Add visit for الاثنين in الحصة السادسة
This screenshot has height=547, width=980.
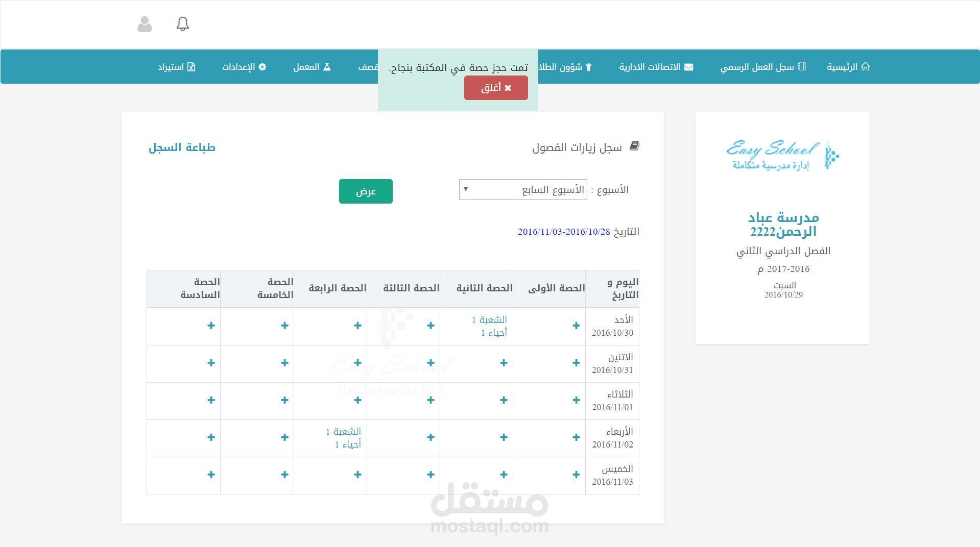(211, 363)
